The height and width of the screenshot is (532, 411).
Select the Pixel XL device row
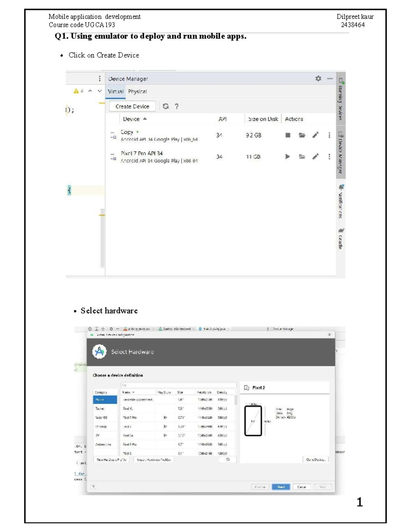coord(178,409)
